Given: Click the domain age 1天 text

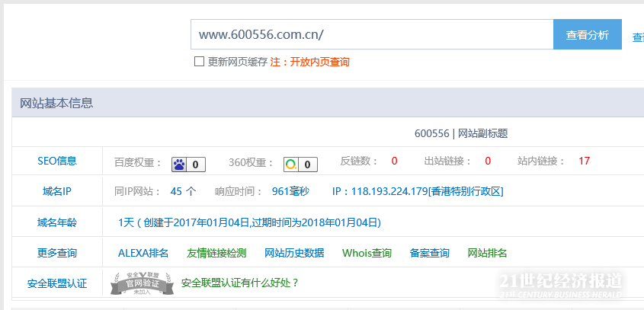Looking at the screenshot, I should click(x=249, y=222).
